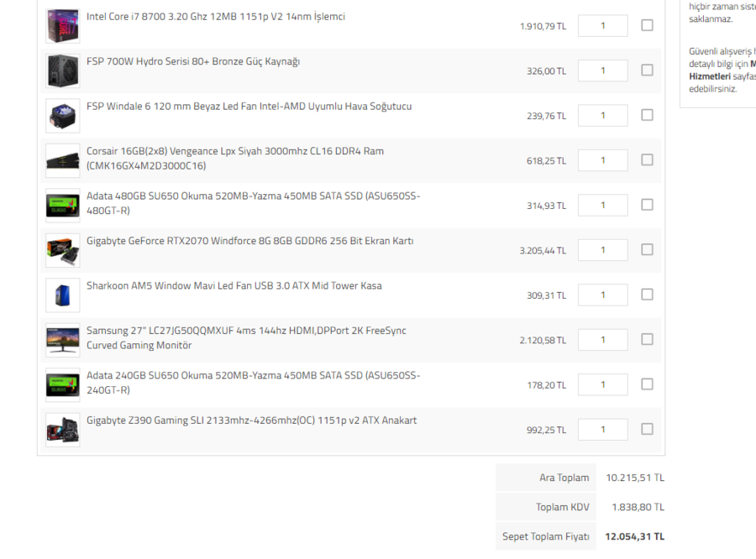Select the checkbox for Gigabyte RTX2070 row
Viewport: 756px width, 559px height.
[647, 249]
